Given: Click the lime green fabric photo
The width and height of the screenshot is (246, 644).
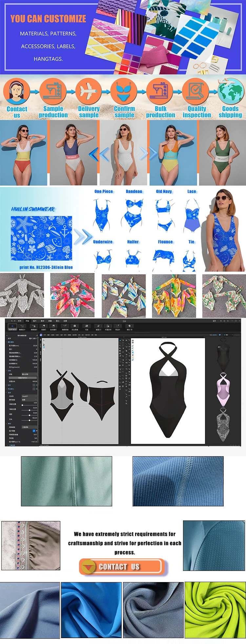Looking at the screenshot, I should click(215, 610).
